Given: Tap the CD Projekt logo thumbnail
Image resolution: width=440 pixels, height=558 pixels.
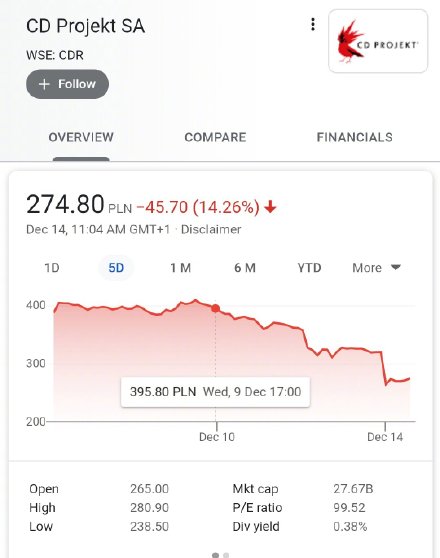Looking at the screenshot, I should click(378, 41).
